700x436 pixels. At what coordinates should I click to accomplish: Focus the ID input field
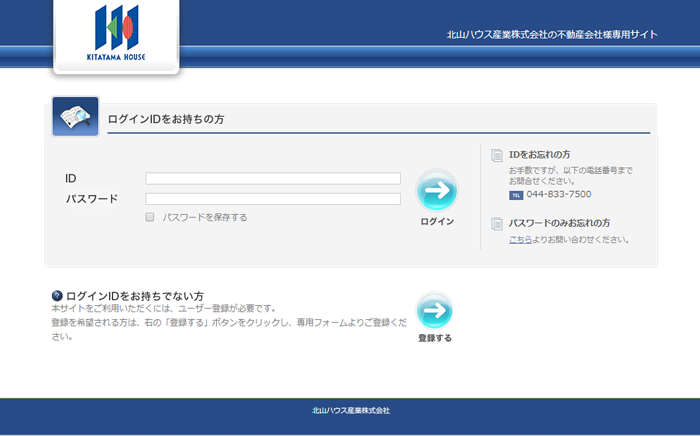click(273, 179)
